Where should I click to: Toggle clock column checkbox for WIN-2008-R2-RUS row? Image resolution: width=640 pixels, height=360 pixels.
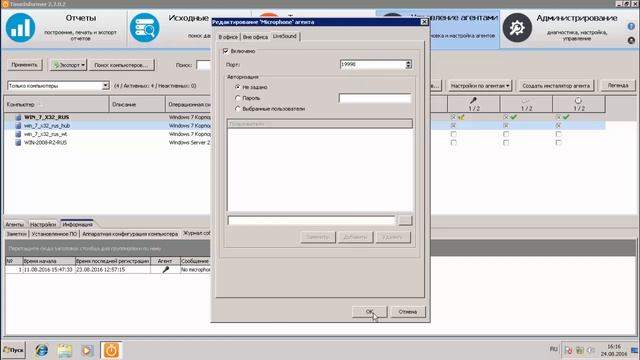point(558,142)
